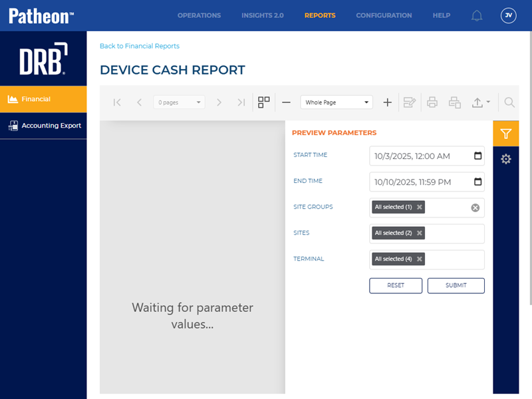The height and width of the screenshot is (399, 532).
Task: Open the Export To dropdown arrow
Action: pos(488,102)
